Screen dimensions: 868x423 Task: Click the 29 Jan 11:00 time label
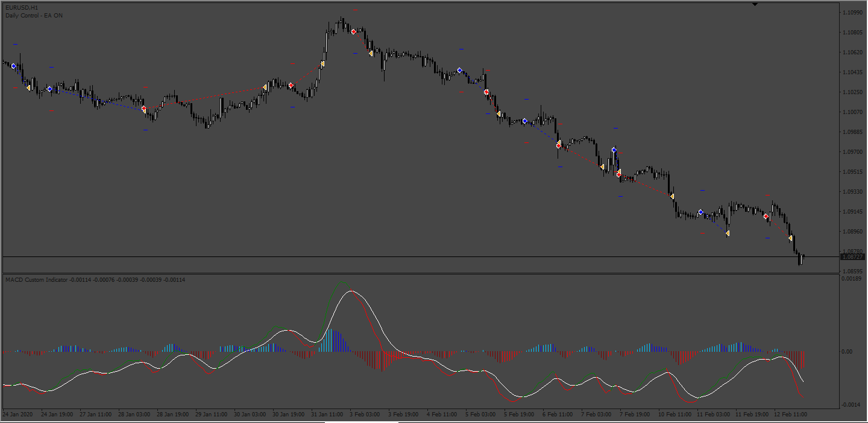(x=212, y=415)
